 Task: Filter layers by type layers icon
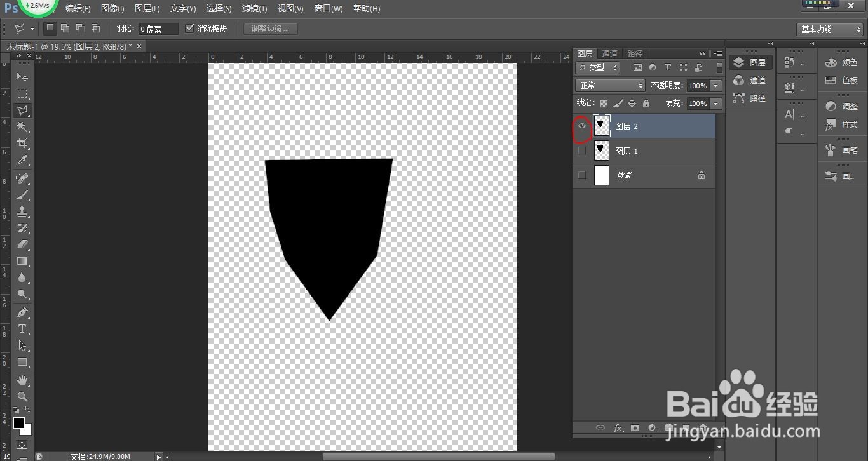668,68
